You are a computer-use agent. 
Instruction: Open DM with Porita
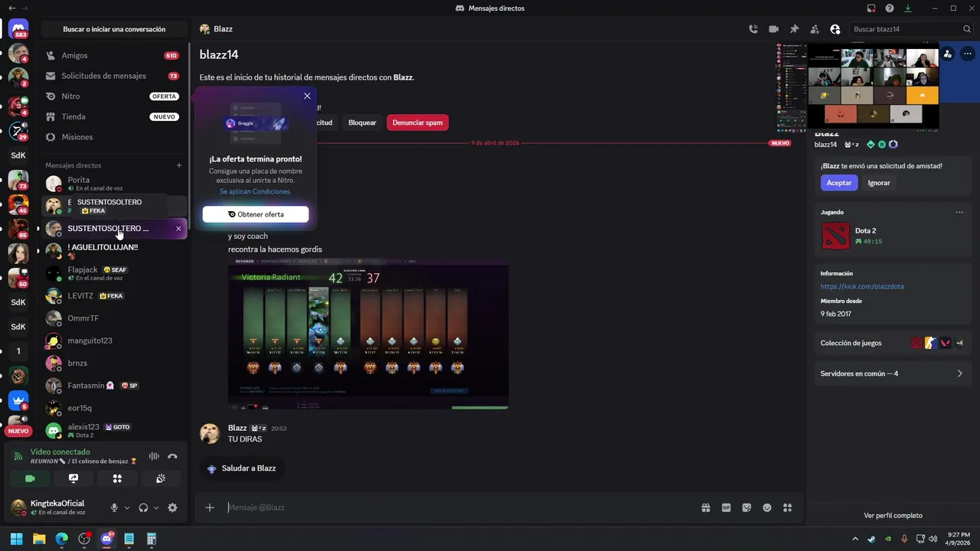tap(112, 184)
